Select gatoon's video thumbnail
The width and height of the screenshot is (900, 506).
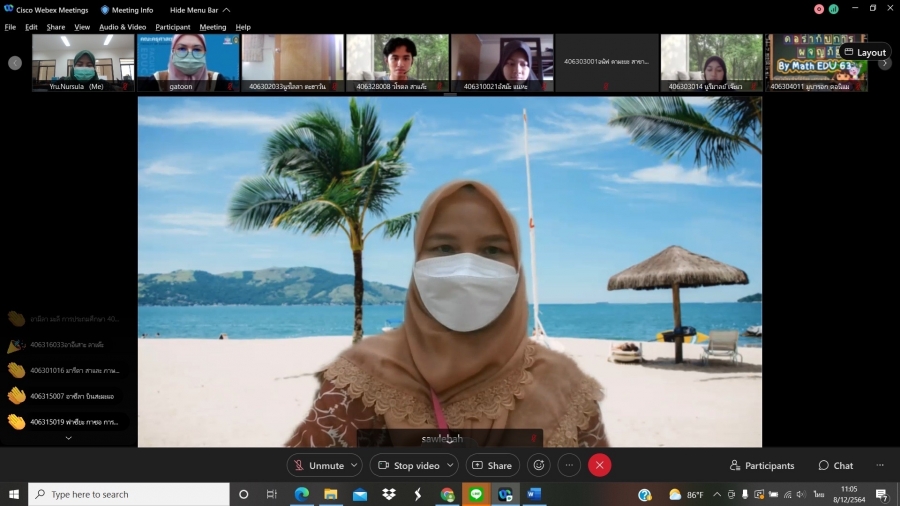tap(188, 62)
